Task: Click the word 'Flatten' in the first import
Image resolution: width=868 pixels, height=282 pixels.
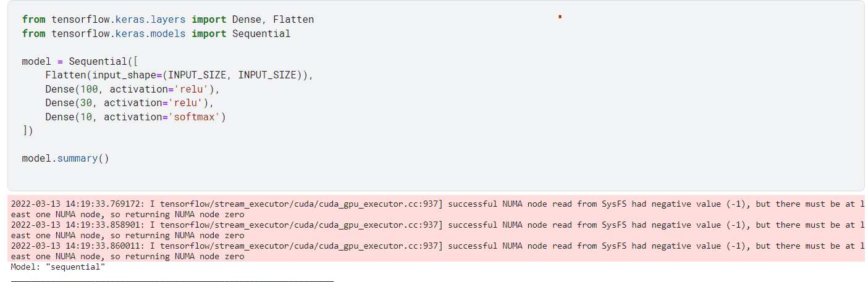Action: [293, 20]
